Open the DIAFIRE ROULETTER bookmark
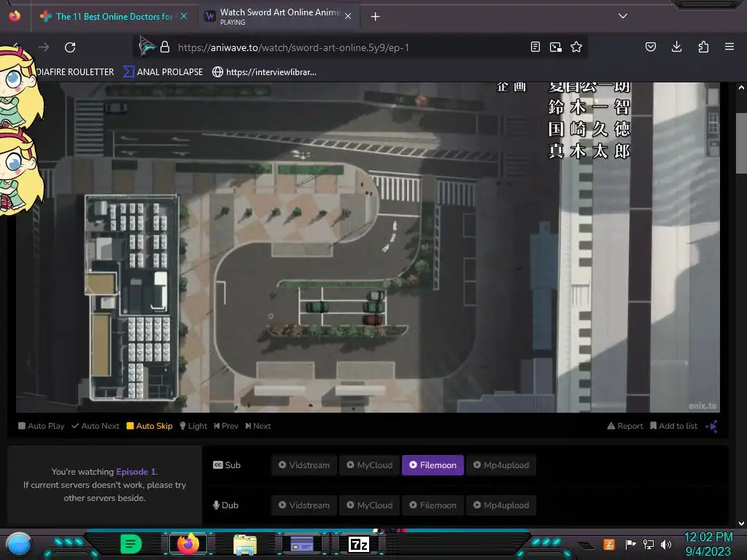Viewport: 747px width, 560px height. (x=75, y=72)
